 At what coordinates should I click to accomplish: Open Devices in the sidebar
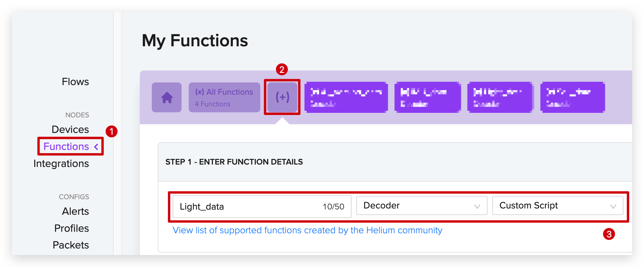[70, 129]
